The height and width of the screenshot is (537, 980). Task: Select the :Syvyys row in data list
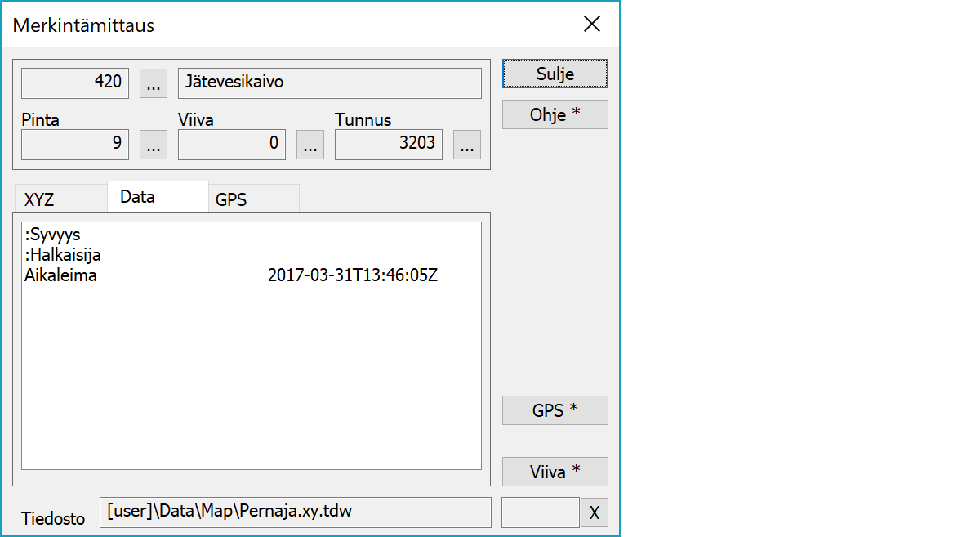point(53,235)
